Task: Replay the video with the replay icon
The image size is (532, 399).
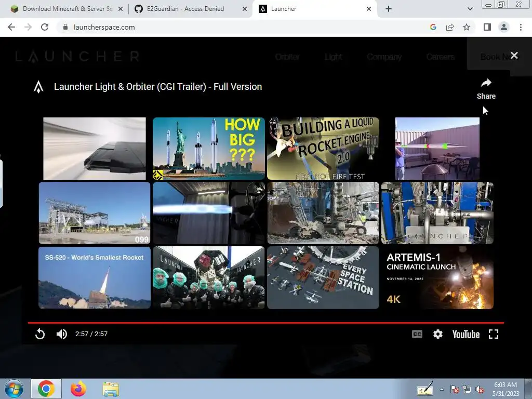Action: point(40,334)
